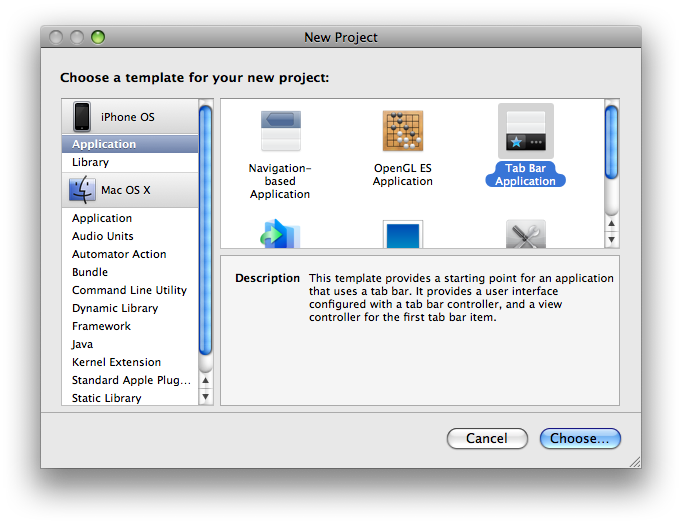The image size is (682, 524).
Task: Select Application under iPhone OS
Action: (104, 144)
